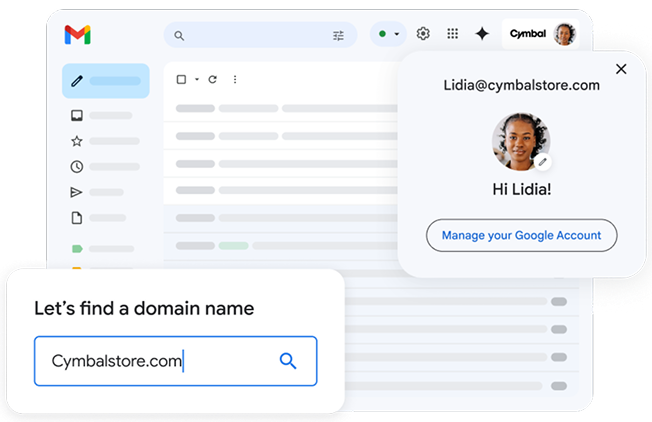Image resolution: width=652 pixels, height=422 pixels.
Task: Click the Cymbalstore.com domain field
Action: pos(175,361)
